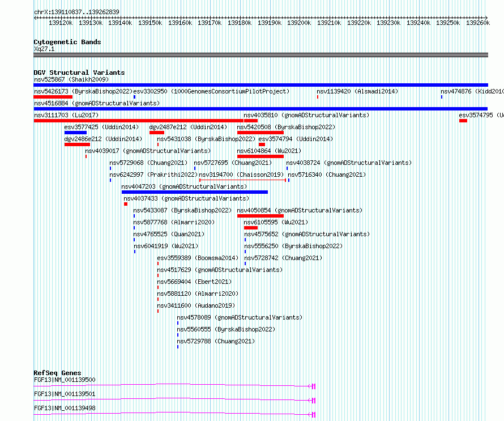
Task: Click nsv3194700 (Chaisson2019) label
Action: (241, 175)
